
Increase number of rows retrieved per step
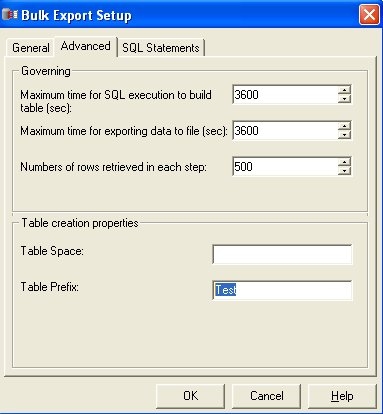(344, 162)
